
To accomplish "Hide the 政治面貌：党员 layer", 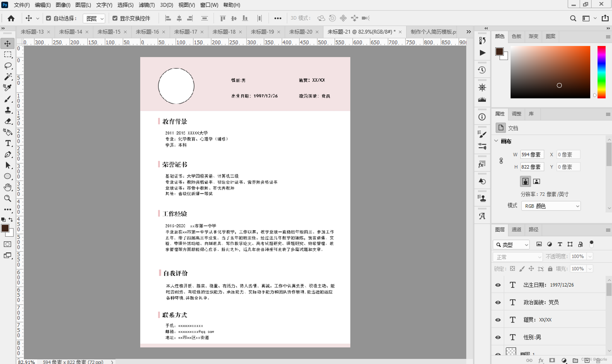I will click(498, 302).
